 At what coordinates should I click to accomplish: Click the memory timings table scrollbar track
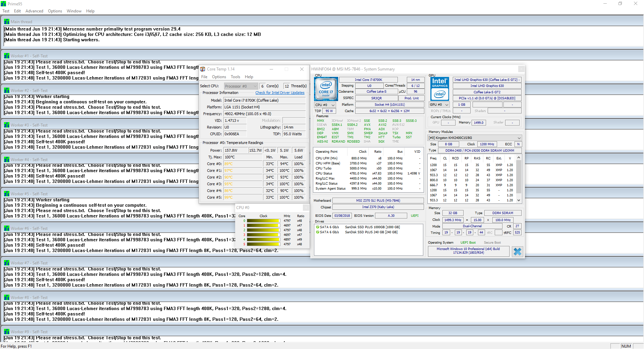[x=519, y=179]
